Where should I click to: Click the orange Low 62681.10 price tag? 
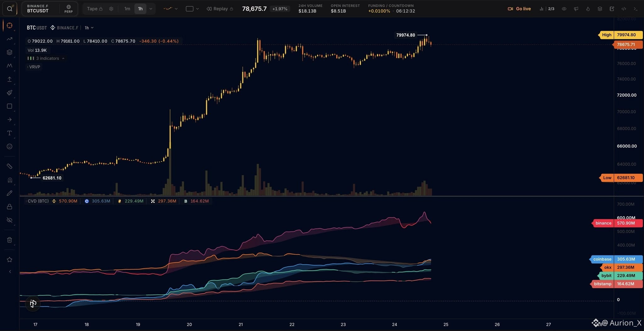click(621, 178)
